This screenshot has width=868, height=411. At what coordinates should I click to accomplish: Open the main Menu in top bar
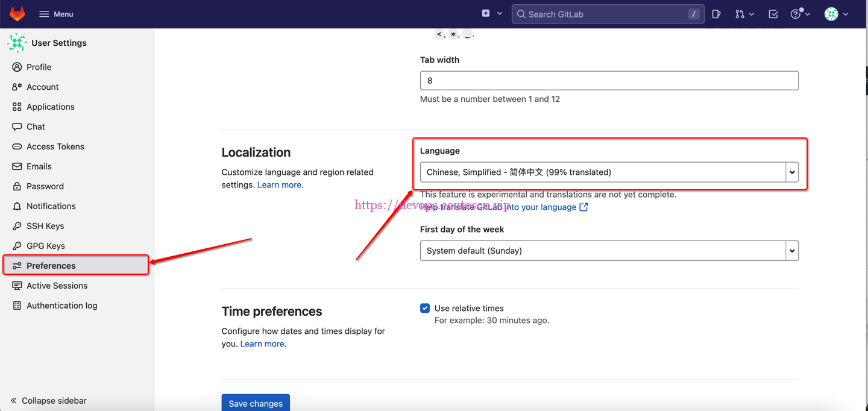pos(56,14)
